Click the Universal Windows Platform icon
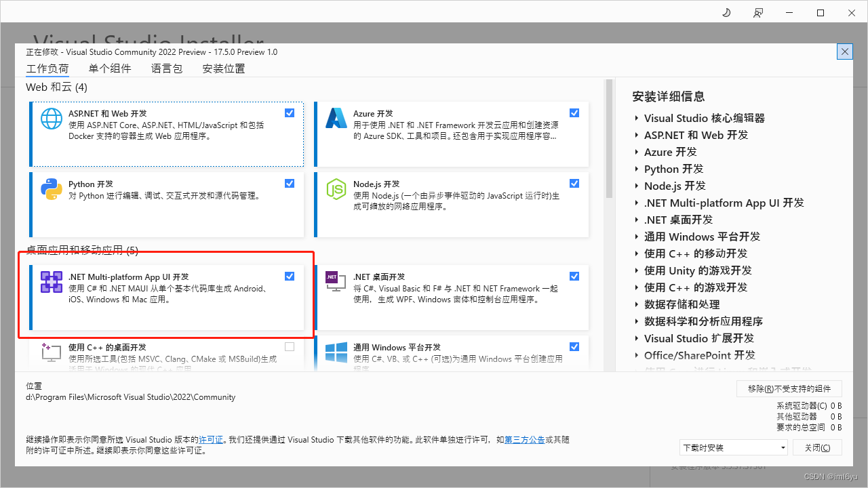 pyautogui.click(x=336, y=352)
